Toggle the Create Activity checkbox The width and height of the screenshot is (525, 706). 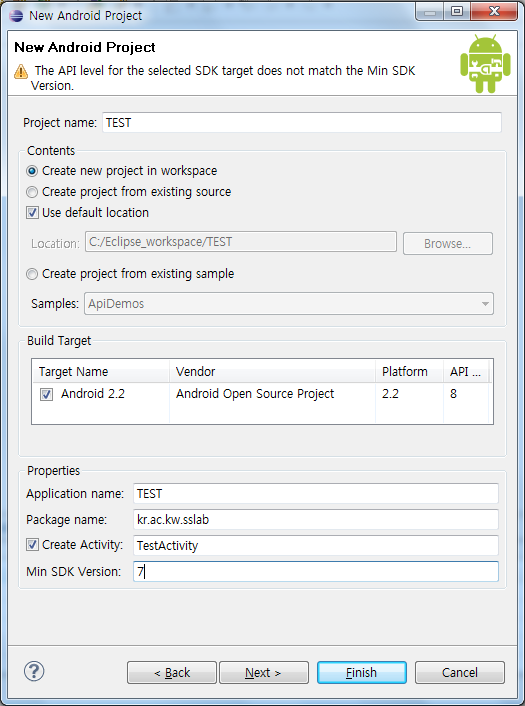click(x=32, y=545)
